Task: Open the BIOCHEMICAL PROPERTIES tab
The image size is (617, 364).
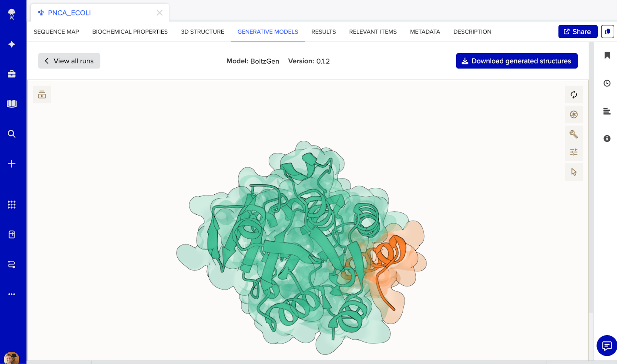Action: point(130,32)
